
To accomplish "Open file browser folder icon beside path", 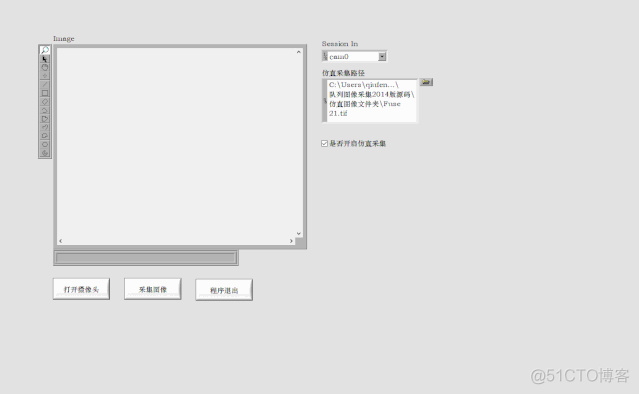I will [426, 82].
